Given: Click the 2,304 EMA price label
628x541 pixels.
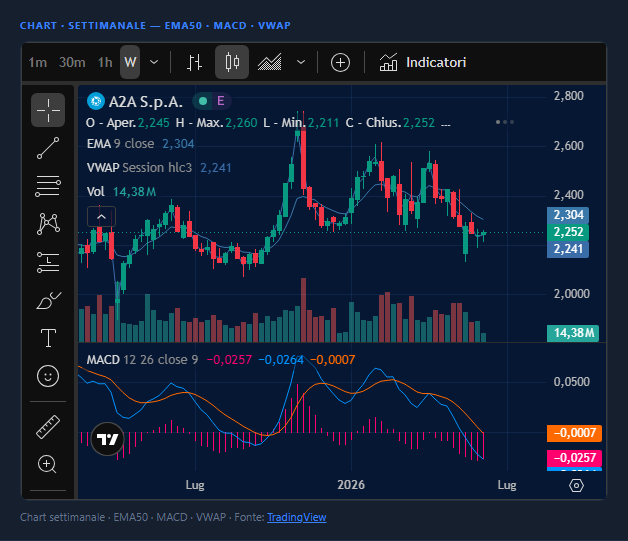Looking at the screenshot, I should 568,215.
